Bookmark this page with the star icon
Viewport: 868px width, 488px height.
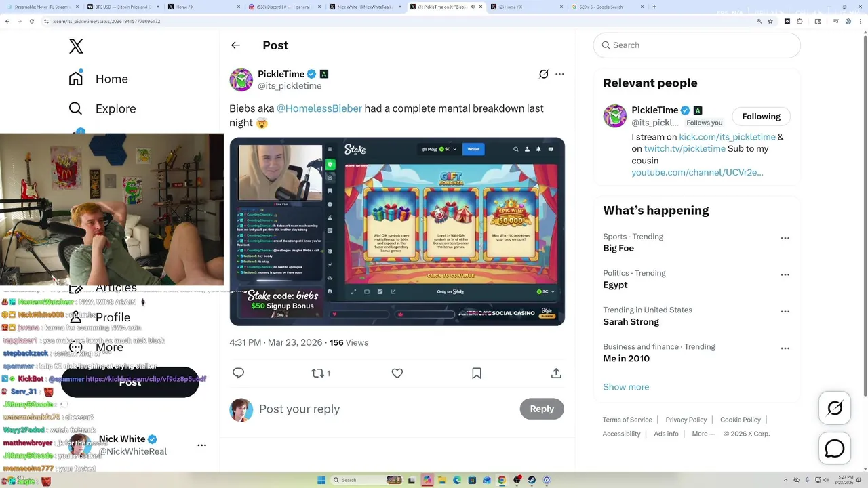click(x=770, y=21)
